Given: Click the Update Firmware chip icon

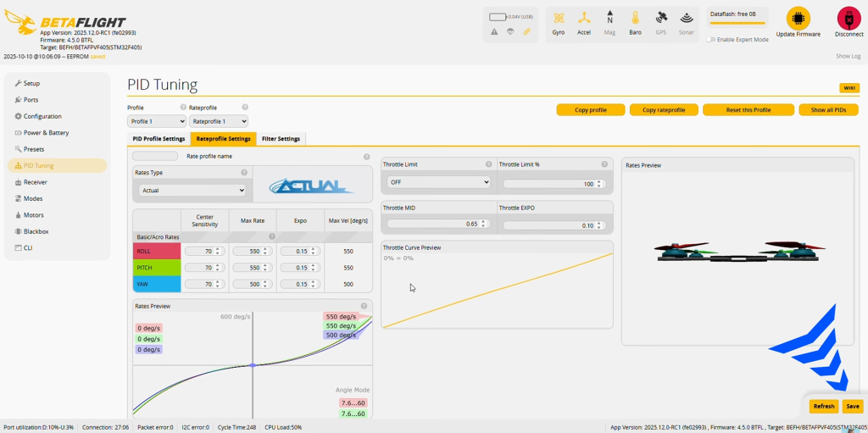Looking at the screenshot, I should 798,19.
